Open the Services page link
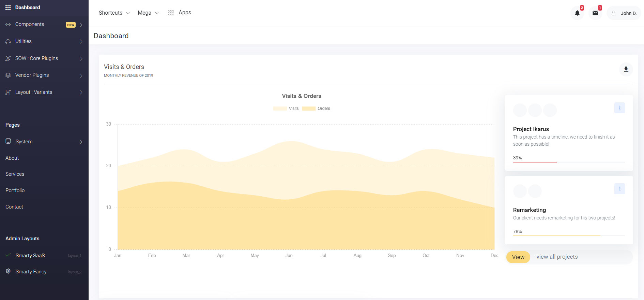The width and height of the screenshot is (644, 300). pyautogui.click(x=15, y=174)
